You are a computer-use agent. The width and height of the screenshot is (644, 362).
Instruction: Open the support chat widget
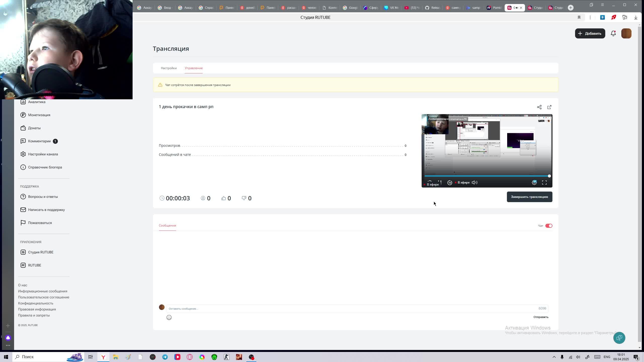(x=619, y=338)
